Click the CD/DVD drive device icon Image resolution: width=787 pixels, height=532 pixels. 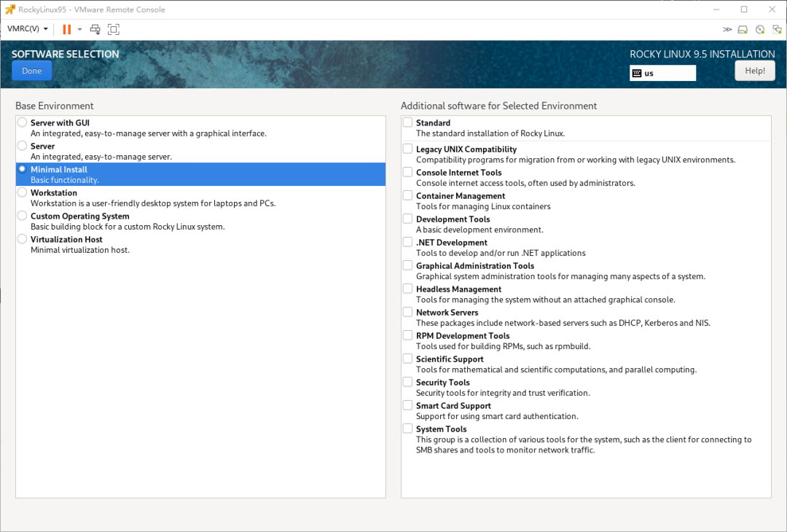point(760,30)
